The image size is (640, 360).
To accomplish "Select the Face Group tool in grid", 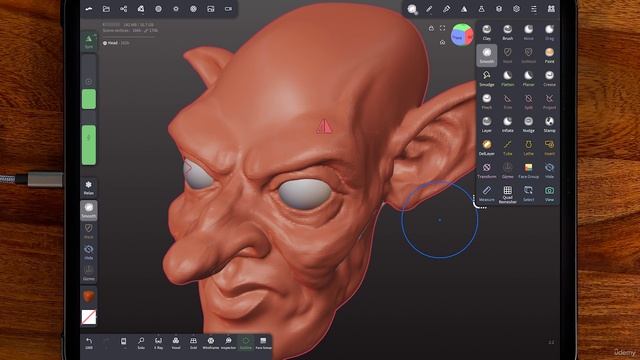I will pyautogui.click(x=529, y=171).
